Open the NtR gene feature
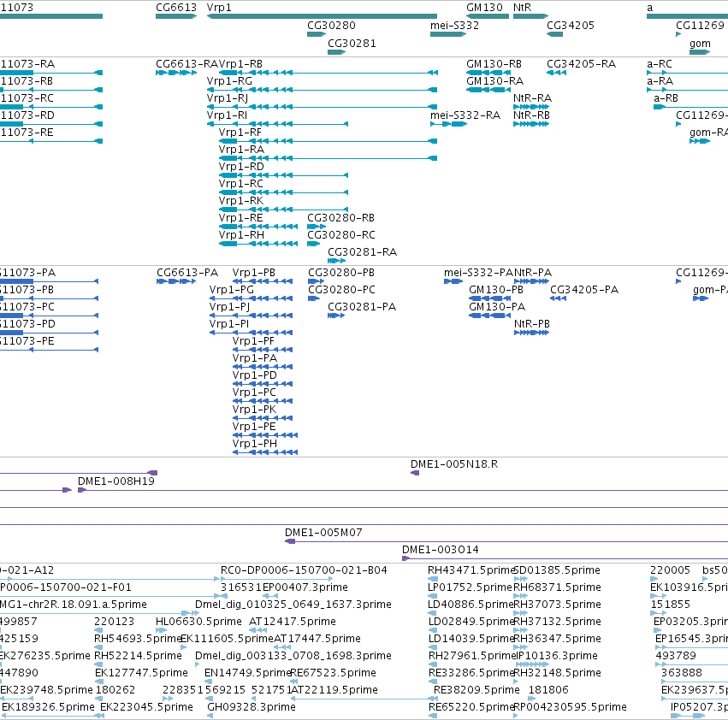Screen dimensions: 728x720 [530, 16]
